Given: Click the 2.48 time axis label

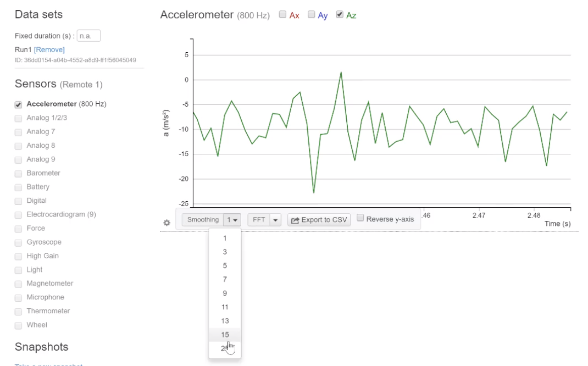Looking at the screenshot, I should 534,215.
